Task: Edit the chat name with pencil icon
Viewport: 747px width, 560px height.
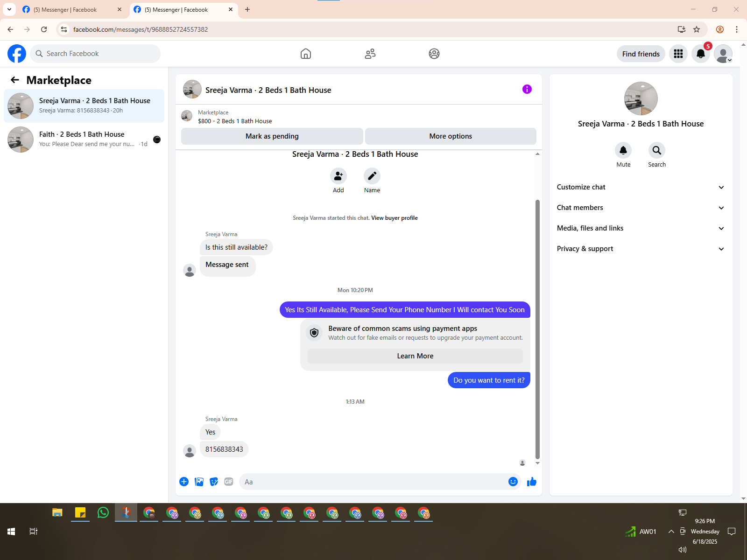Action: point(372,176)
